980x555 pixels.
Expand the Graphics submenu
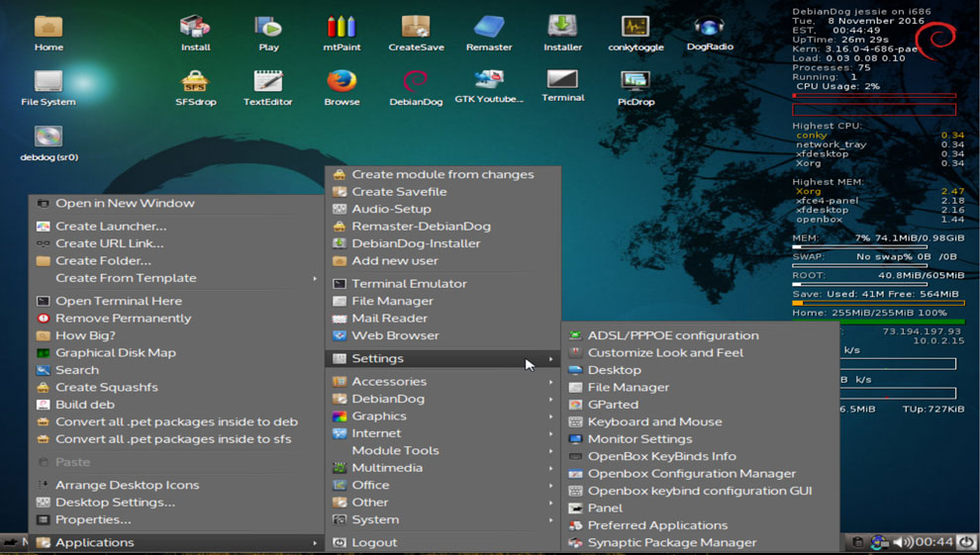point(443,416)
